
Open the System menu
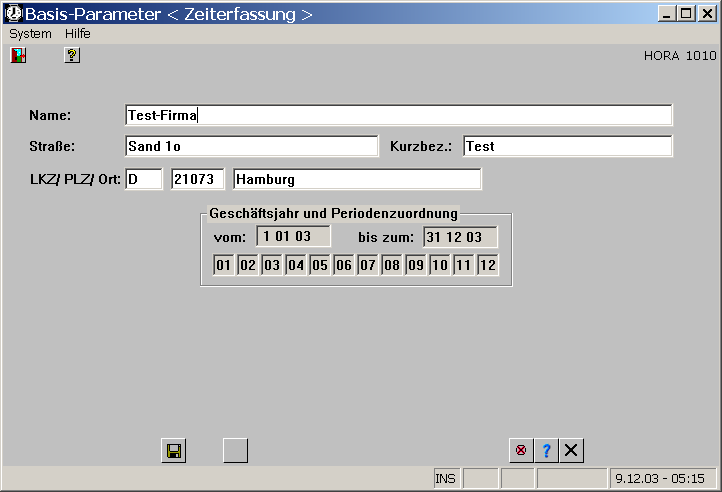pyautogui.click(x=30, y=33)
